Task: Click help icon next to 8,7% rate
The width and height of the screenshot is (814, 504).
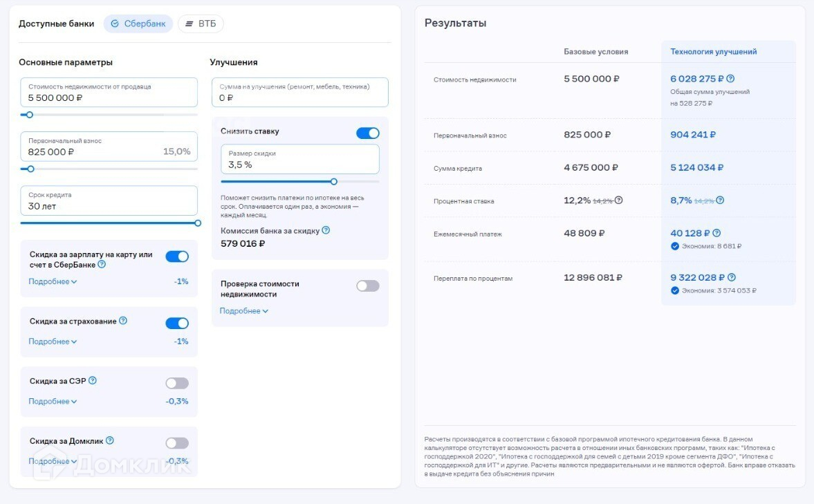Action: 720,200
